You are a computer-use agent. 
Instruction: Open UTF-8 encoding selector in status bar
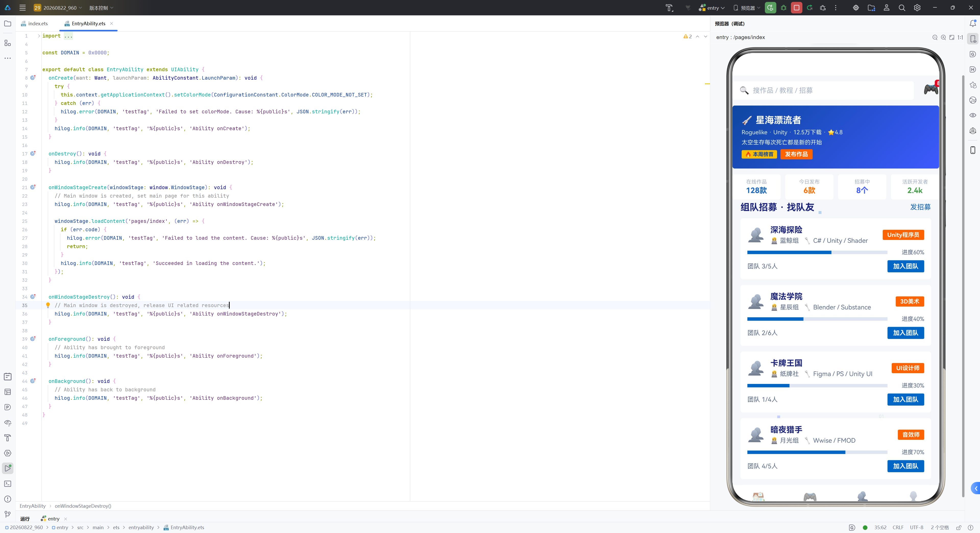coord(916,528)
